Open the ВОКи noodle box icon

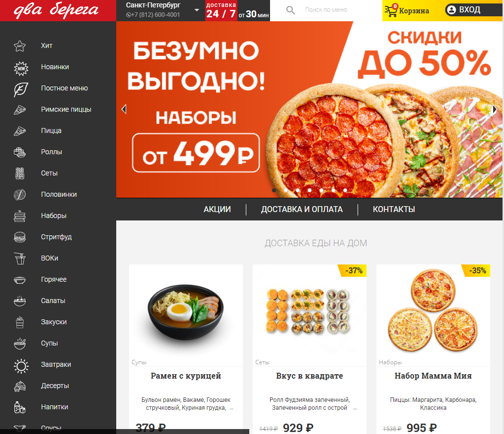point(20,259)
